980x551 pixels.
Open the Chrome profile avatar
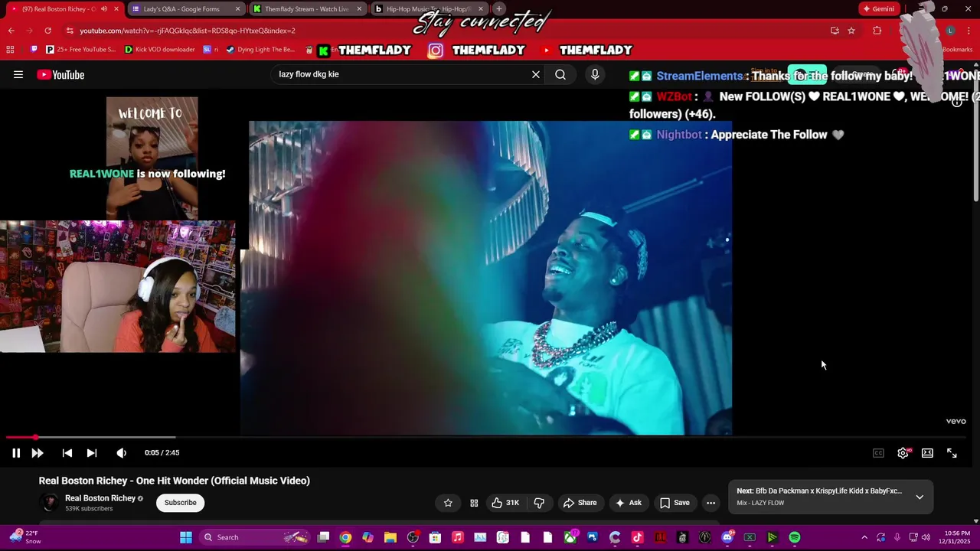click(950, 31)
